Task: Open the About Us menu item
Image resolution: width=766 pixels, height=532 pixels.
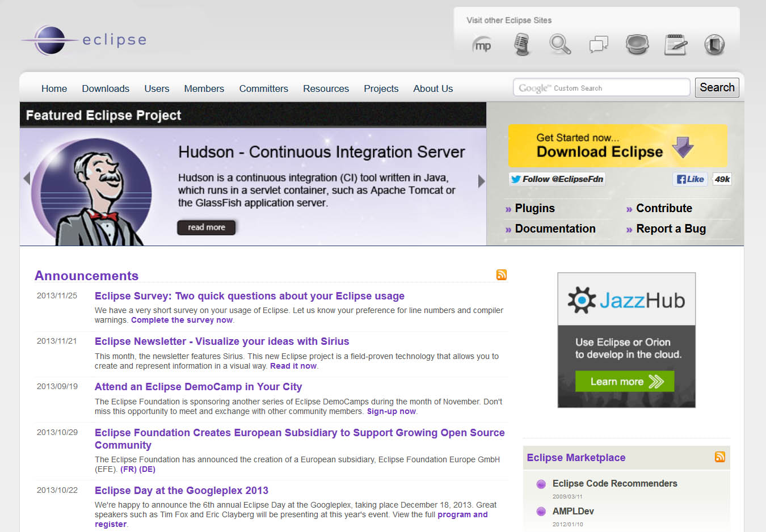Action: pos(433,88)
